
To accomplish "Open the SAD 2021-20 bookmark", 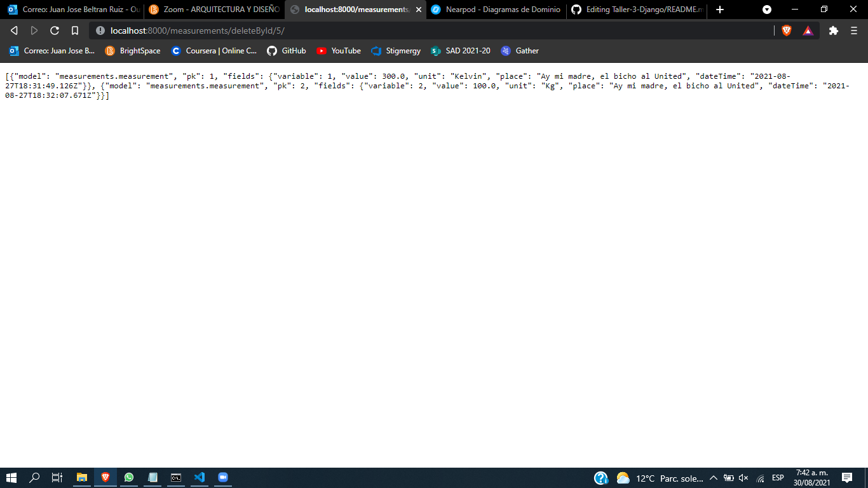I will coord(461,51).
